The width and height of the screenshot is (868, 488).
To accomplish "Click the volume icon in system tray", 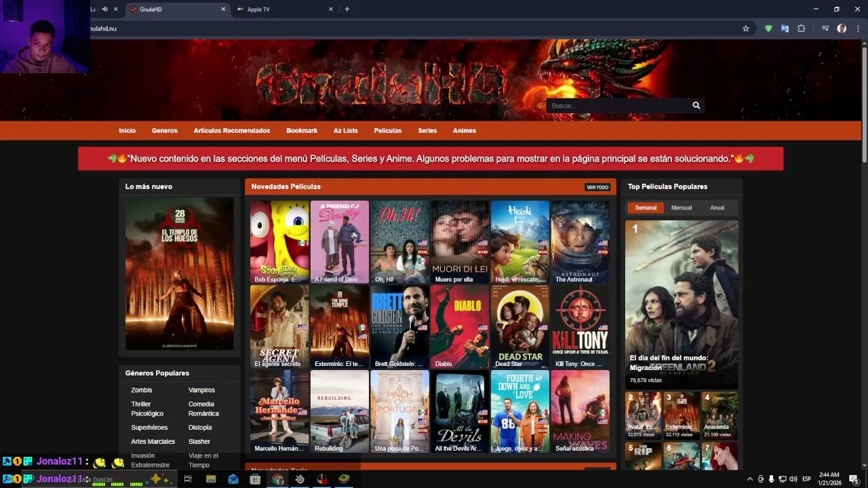I will tap(793, 479).
